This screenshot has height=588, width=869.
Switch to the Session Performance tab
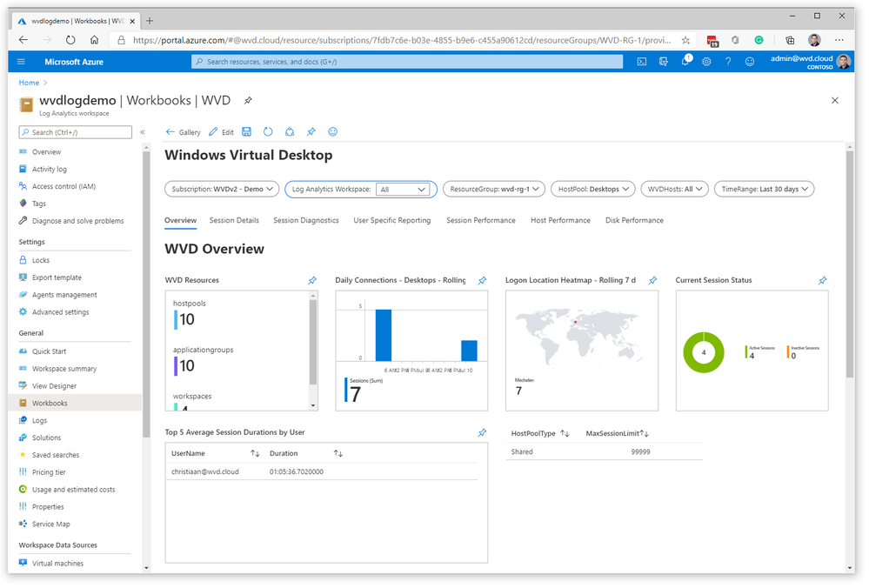tap(480, 221)
